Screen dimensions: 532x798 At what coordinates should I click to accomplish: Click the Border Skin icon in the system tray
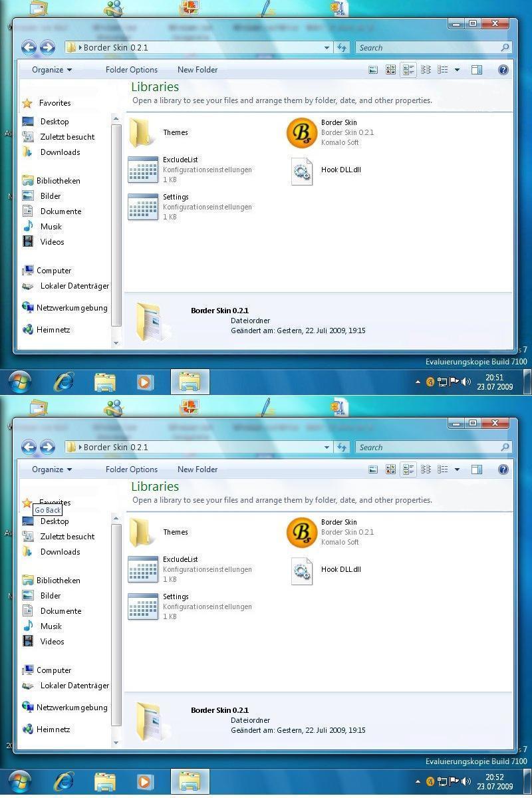[x=431, y=382]
